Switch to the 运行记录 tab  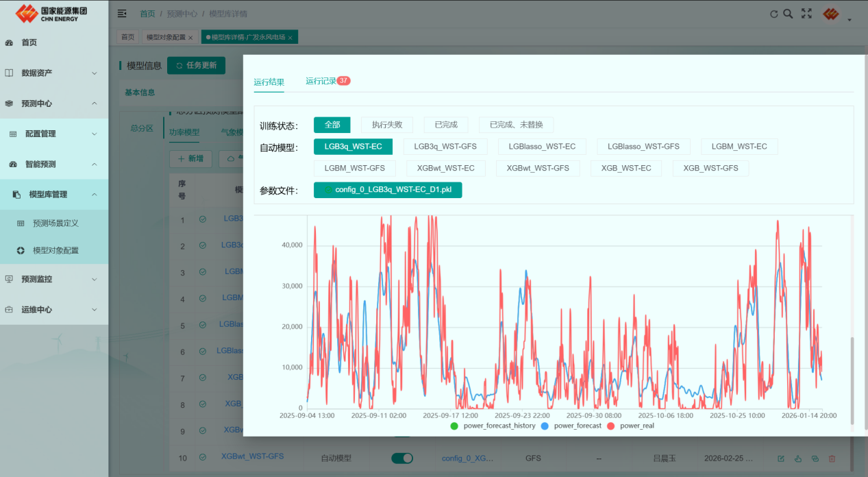click(321, 81)
